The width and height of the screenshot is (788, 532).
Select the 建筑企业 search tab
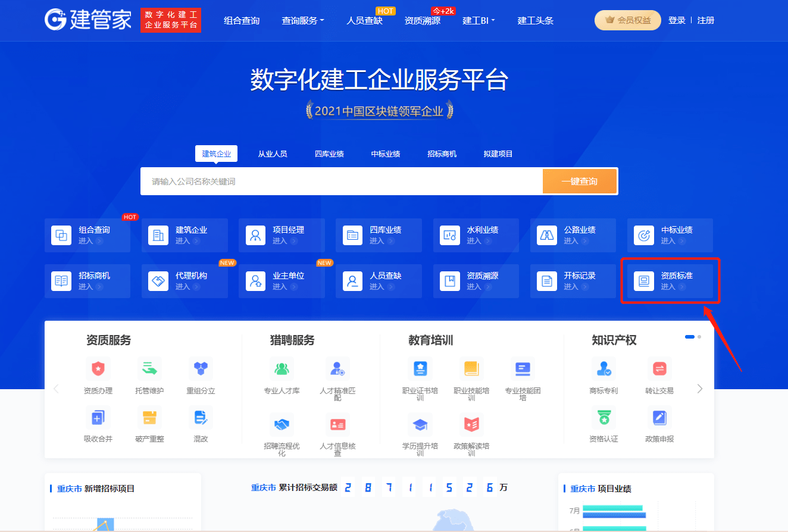point(216,154)
